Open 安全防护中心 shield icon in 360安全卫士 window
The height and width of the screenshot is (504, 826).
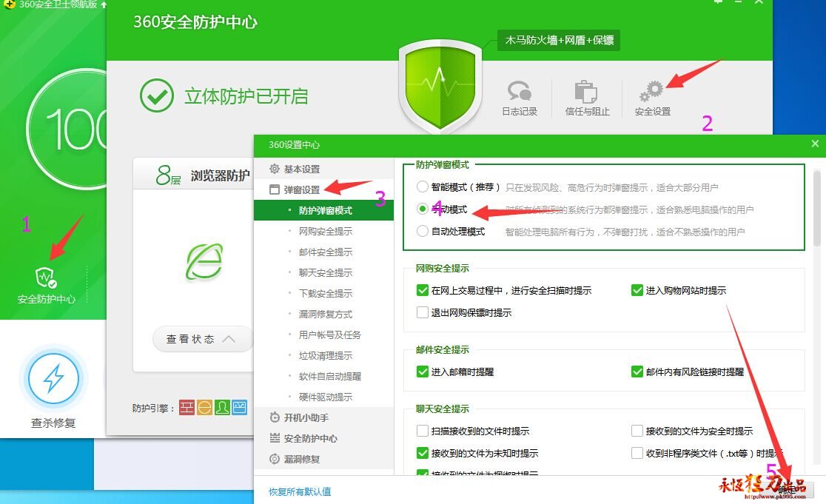coord(46,277)
